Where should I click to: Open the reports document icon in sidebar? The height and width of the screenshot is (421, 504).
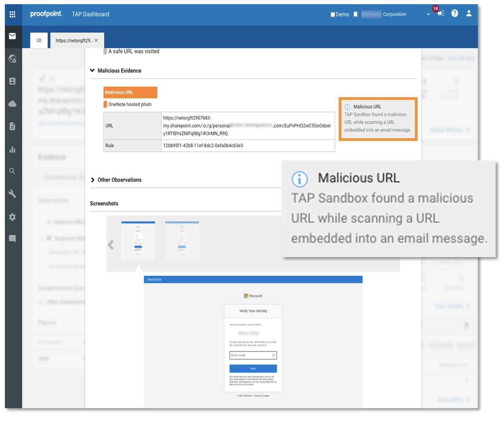[13, 126]
